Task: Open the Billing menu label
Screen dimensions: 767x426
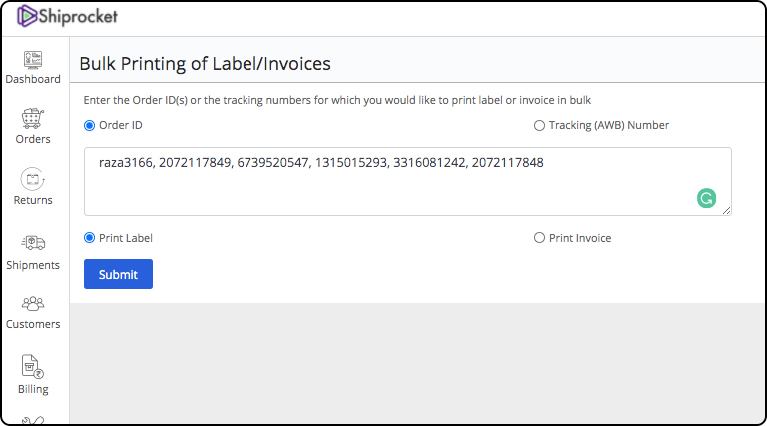Action: pos(33,389)
